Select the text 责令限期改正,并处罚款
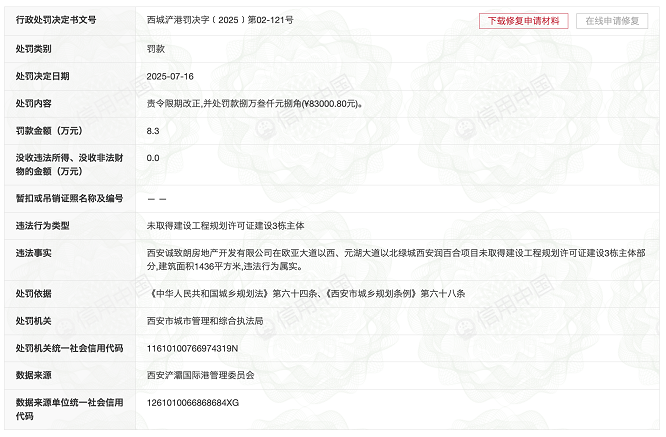The height and width of the screenshot is (437, 666). point(193,103)
